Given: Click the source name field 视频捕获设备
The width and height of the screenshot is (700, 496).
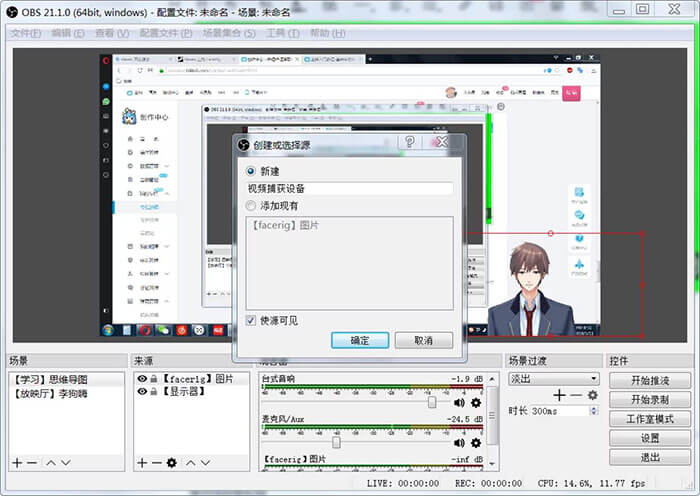Looking at the screenshot, I should (x=350, y=188).
